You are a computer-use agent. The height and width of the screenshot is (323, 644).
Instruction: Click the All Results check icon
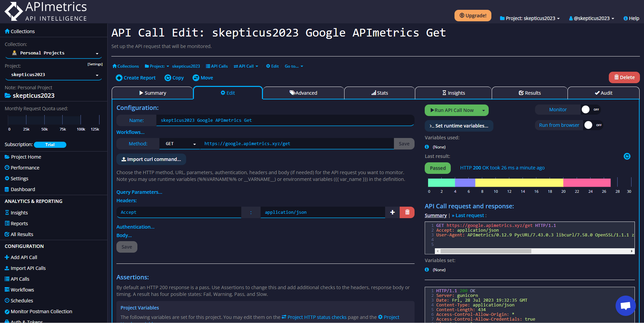click(7, 234)
